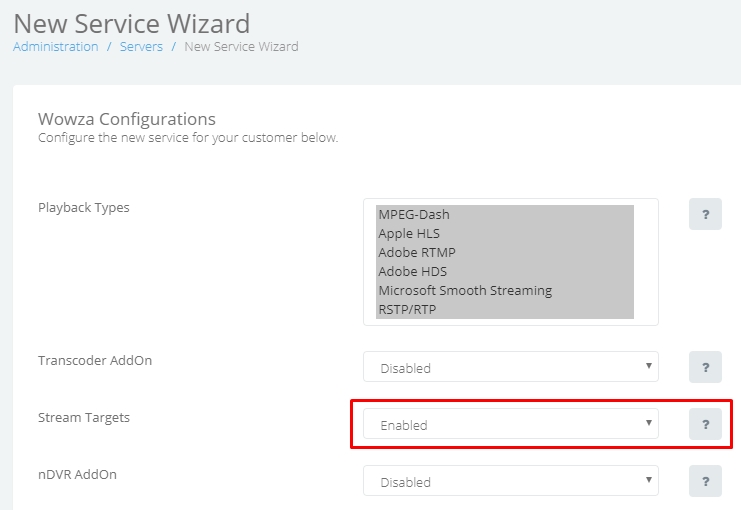Select Apple HLS playback type

pyautogui.click(x=505, y=233)
